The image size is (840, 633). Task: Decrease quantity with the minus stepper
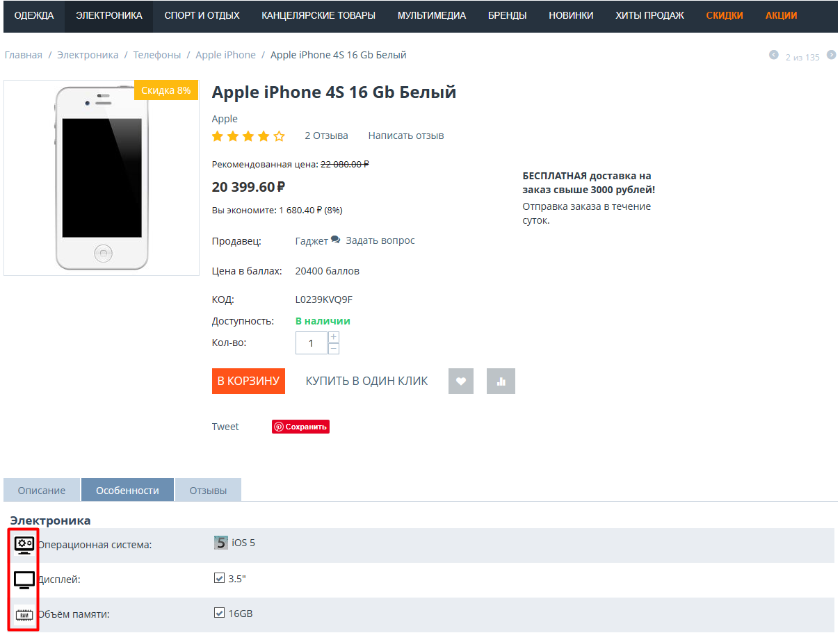tap(334, 349)
